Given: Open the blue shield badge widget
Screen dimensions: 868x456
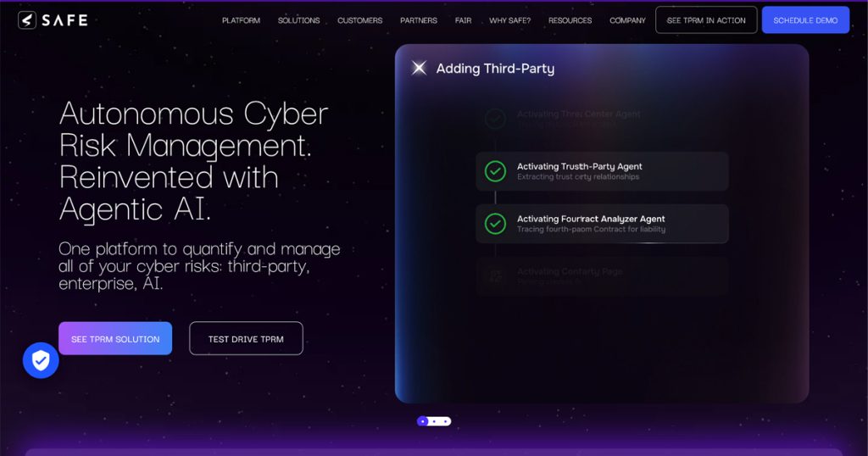Looking at the screenshot, I should tap(41, 360).
